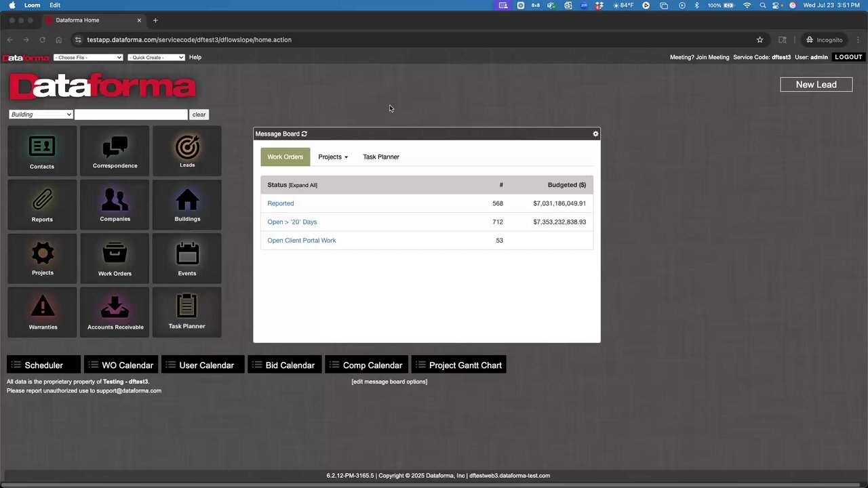The image size is (868, 488).
Task: Open the Work Orders toolbox tile
Action: (115, 258)
